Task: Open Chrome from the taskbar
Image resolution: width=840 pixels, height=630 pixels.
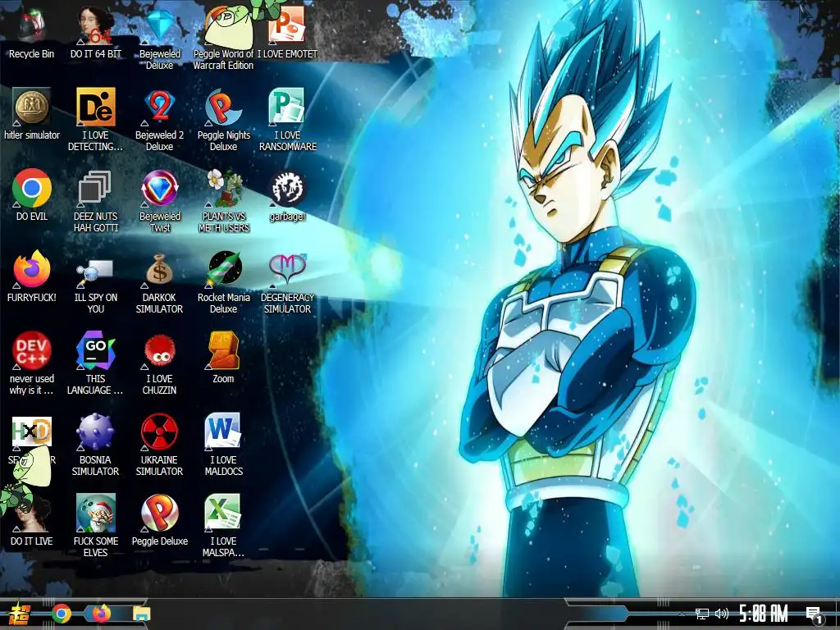Action: tap(61, 614)
